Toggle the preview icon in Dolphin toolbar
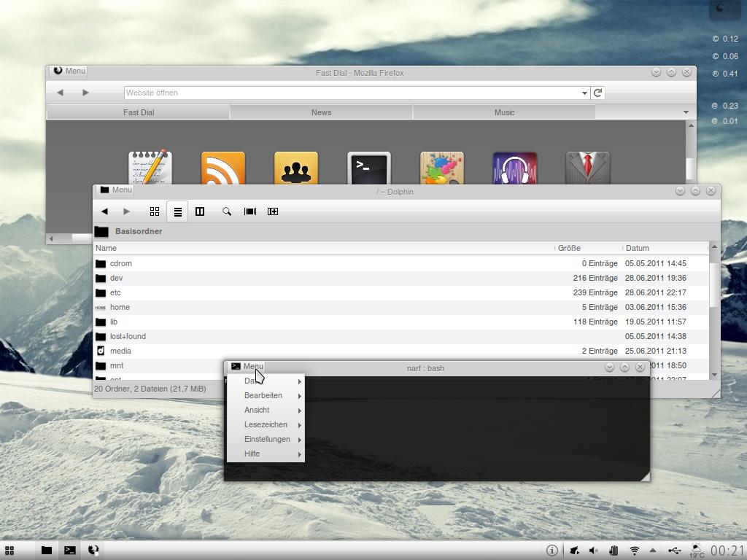Viewport: 747px width, 560px height. coord(250,211)
